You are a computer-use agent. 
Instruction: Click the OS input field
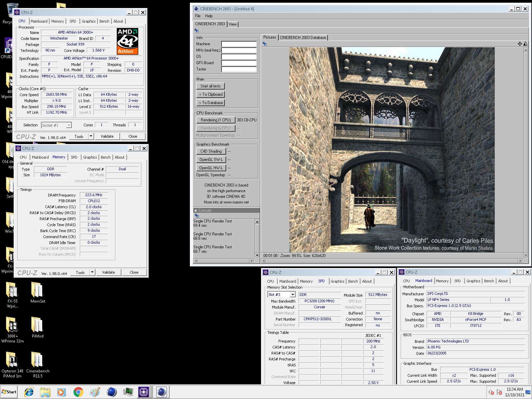tap(239, 57)
